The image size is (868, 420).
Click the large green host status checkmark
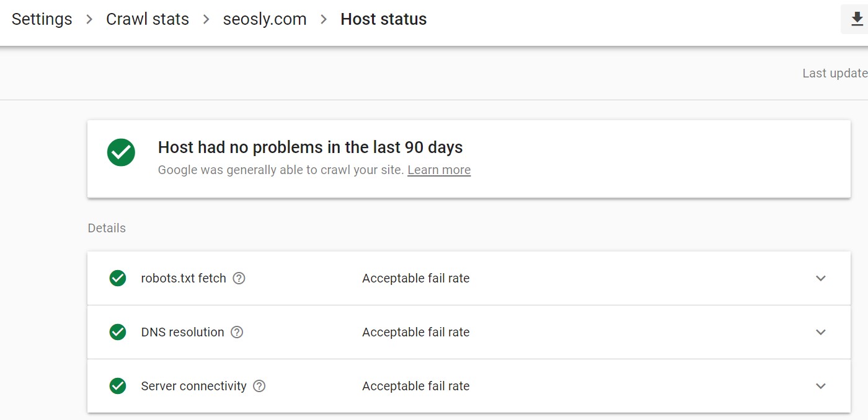(x=121, y=152)
